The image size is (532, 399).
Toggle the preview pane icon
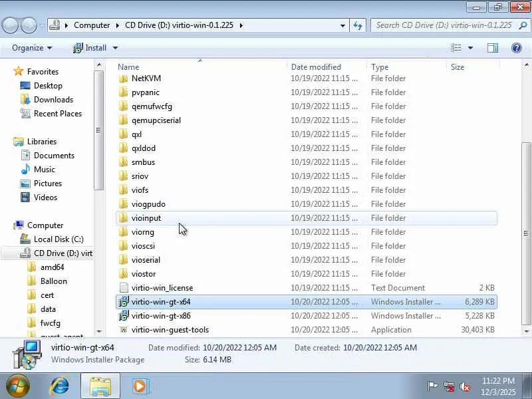coord(493,48)
